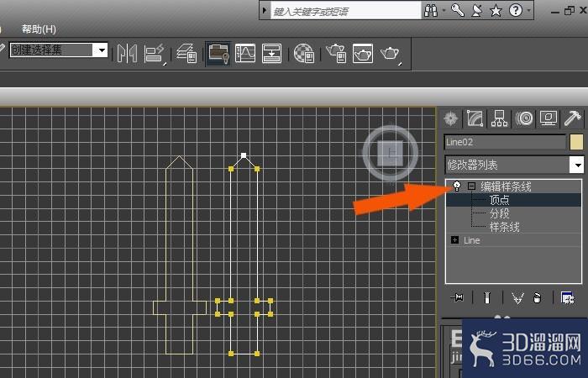The height and width of the screenshot is (378, 588).
Task: Click the object color swatch
Action: 576,142
